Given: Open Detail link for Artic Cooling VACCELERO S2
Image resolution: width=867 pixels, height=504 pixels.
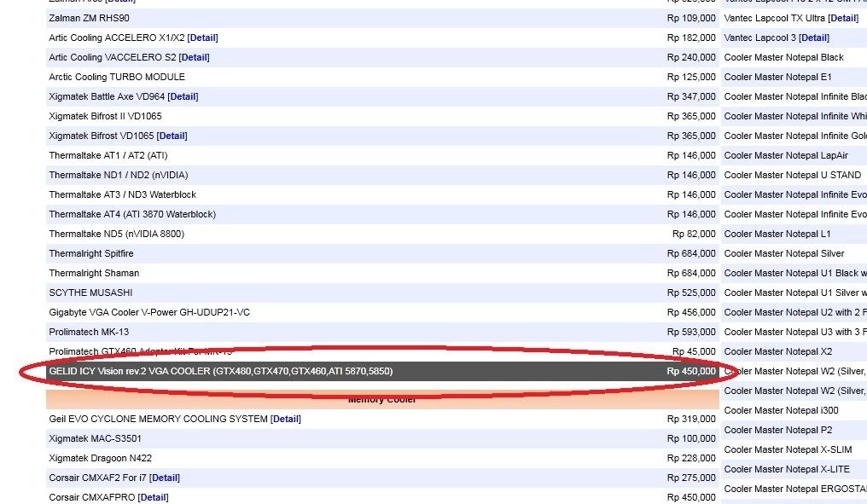Looking at the screenshot, I should [194, 57].
